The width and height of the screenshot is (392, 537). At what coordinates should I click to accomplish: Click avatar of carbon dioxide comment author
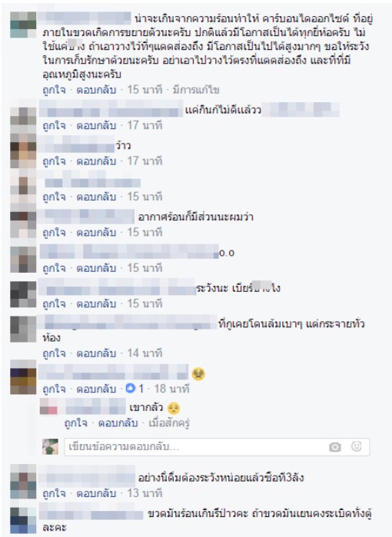(23, 25)
